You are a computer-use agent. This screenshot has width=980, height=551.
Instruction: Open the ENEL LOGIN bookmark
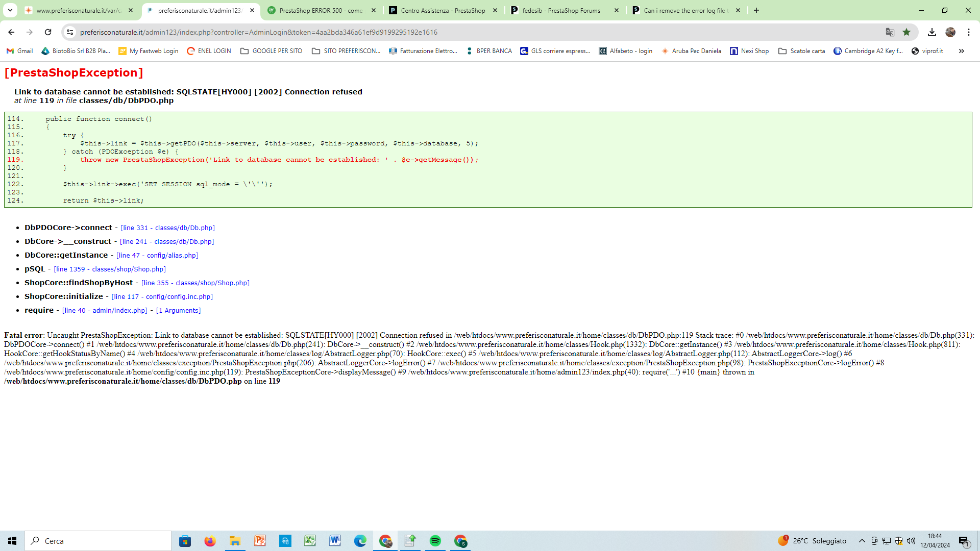[209, 51]
